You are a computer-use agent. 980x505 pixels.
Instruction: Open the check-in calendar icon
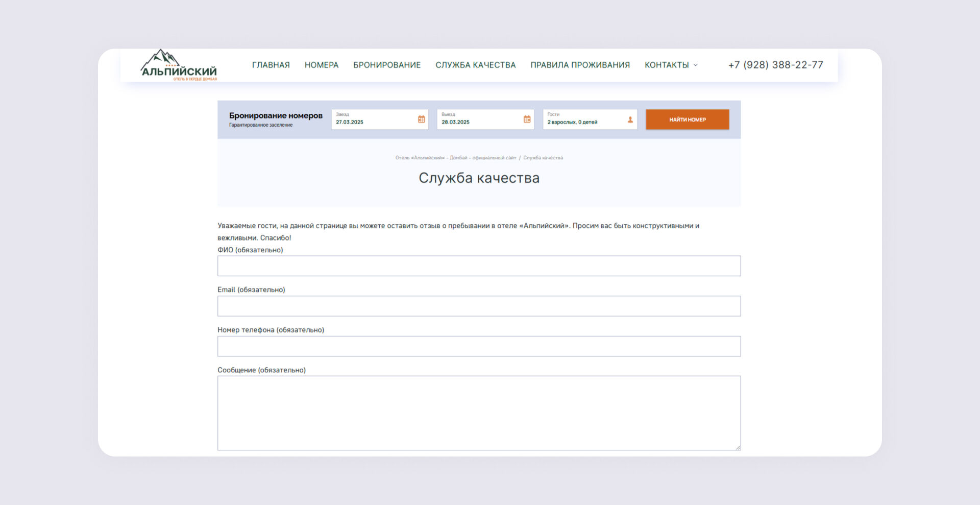point(421,119)
